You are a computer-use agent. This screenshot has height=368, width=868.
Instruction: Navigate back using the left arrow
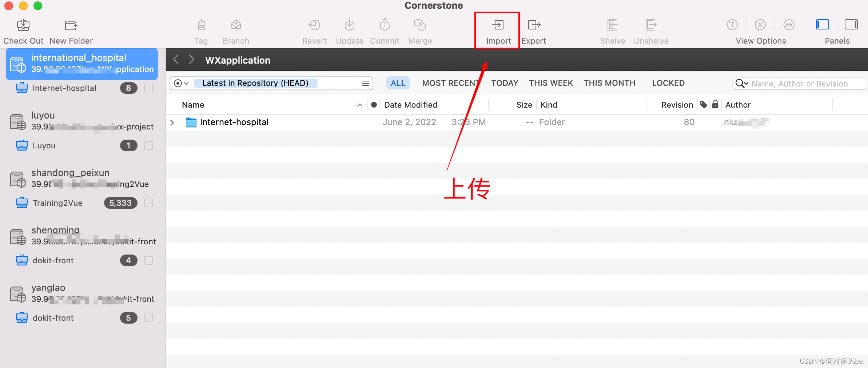coord(176,59)
